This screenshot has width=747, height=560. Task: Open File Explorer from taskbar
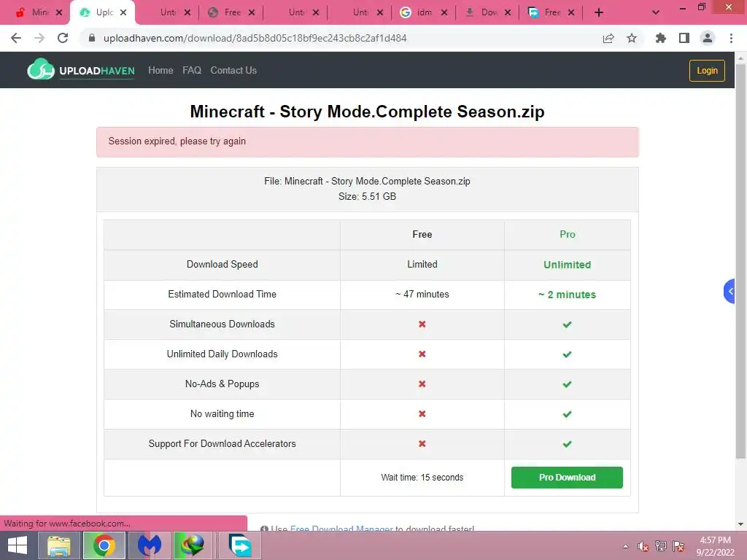pos(59,545)
